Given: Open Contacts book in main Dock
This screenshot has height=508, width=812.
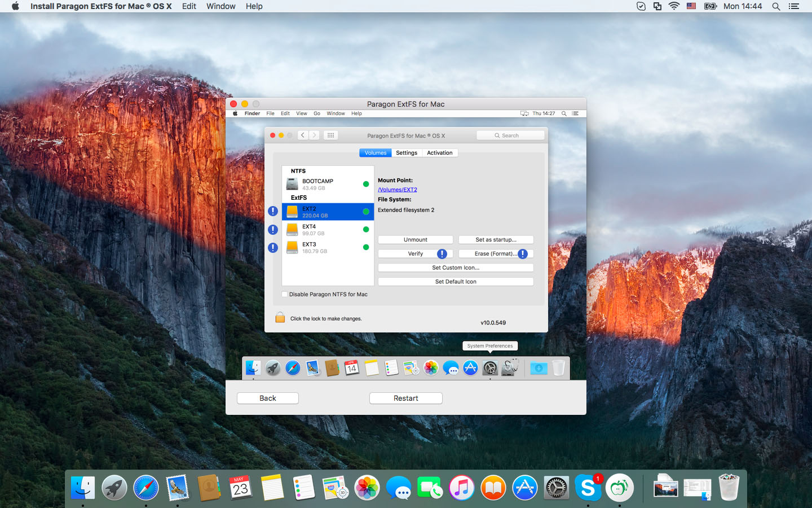Looking at the screenshot, I should [209, 487].
